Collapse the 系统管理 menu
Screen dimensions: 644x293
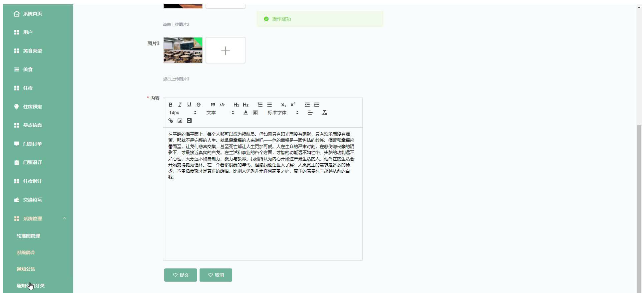pos(38,218)
